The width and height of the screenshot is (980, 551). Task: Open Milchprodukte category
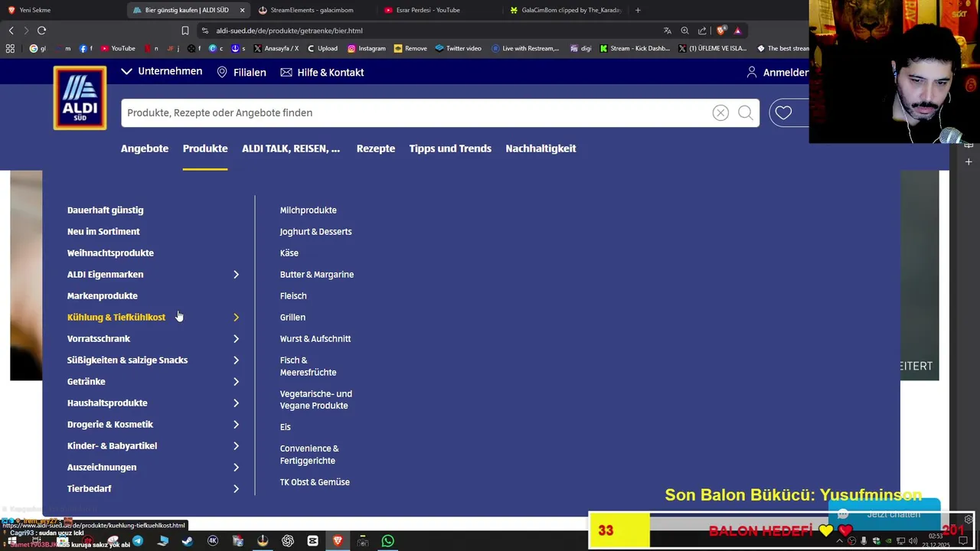(309, 210)
